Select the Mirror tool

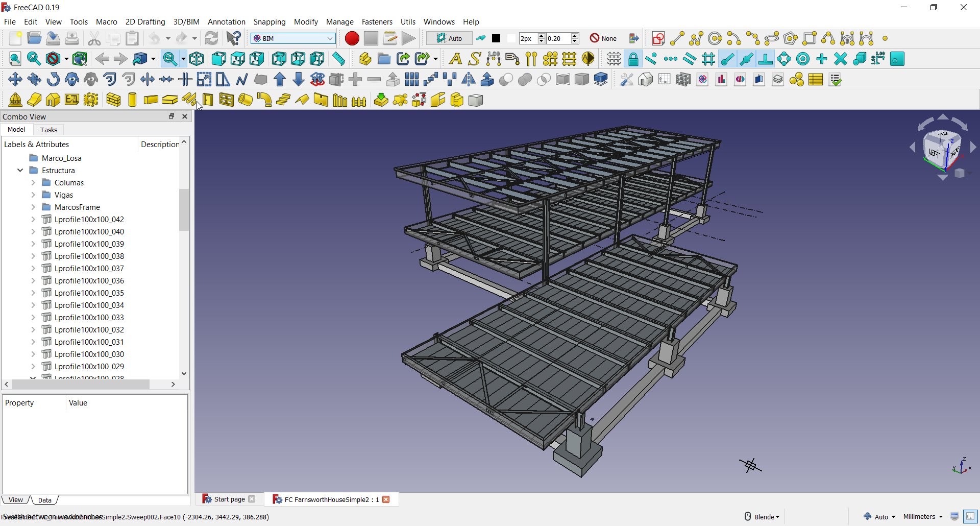tap(469, 79)
